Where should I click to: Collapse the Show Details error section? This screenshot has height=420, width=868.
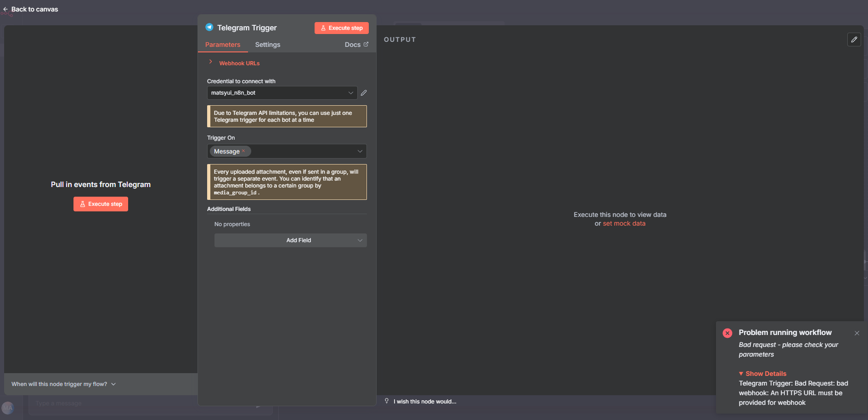pos(763,374)
